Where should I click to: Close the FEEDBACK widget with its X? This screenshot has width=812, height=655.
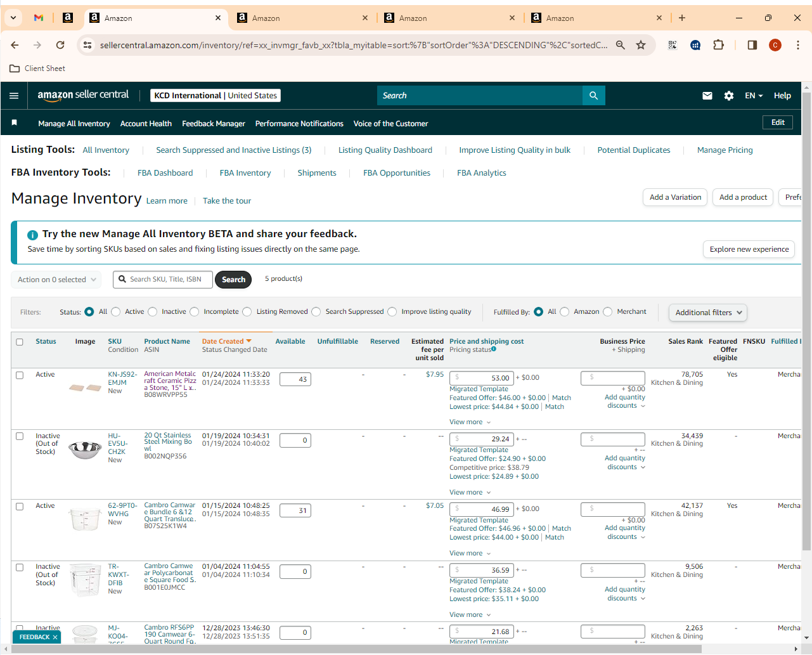[x=55, y=637]
